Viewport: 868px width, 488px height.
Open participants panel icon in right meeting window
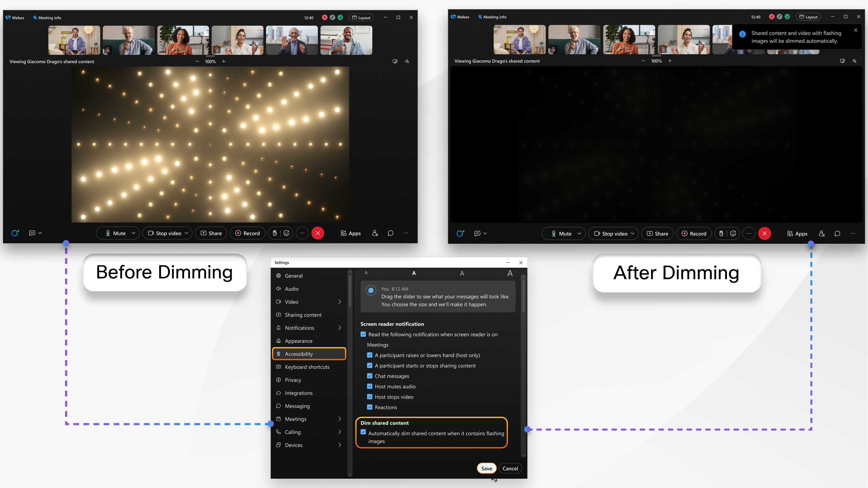point(822,233)
